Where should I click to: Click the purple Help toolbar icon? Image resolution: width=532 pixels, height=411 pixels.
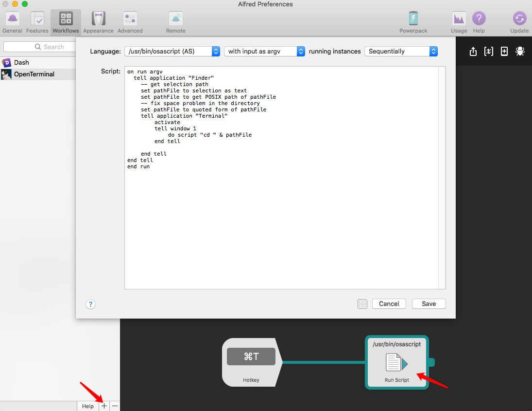coord(479,18)
